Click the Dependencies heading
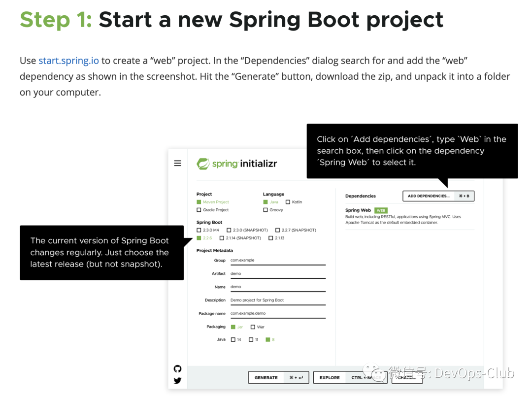 pos(360,196)
